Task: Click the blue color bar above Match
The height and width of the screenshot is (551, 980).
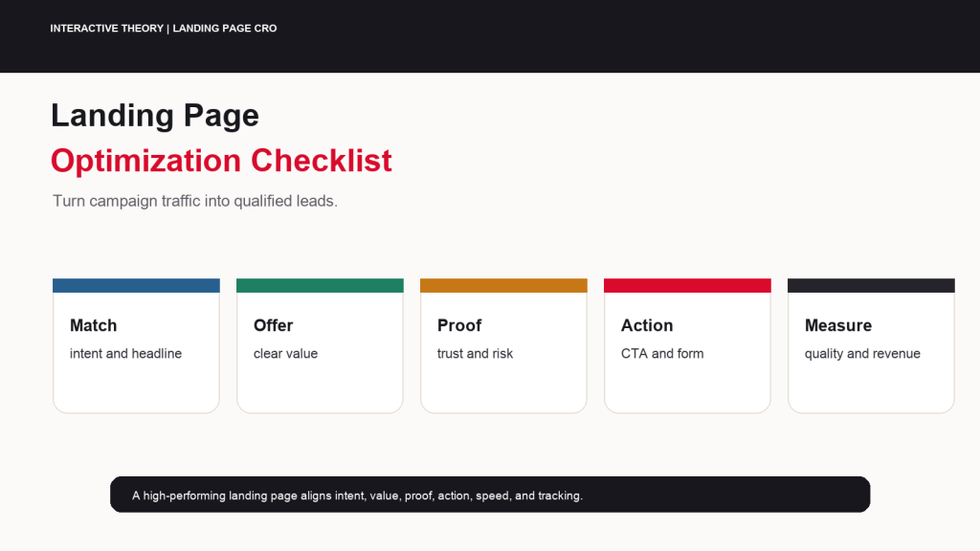Action: tap(136, 285)
